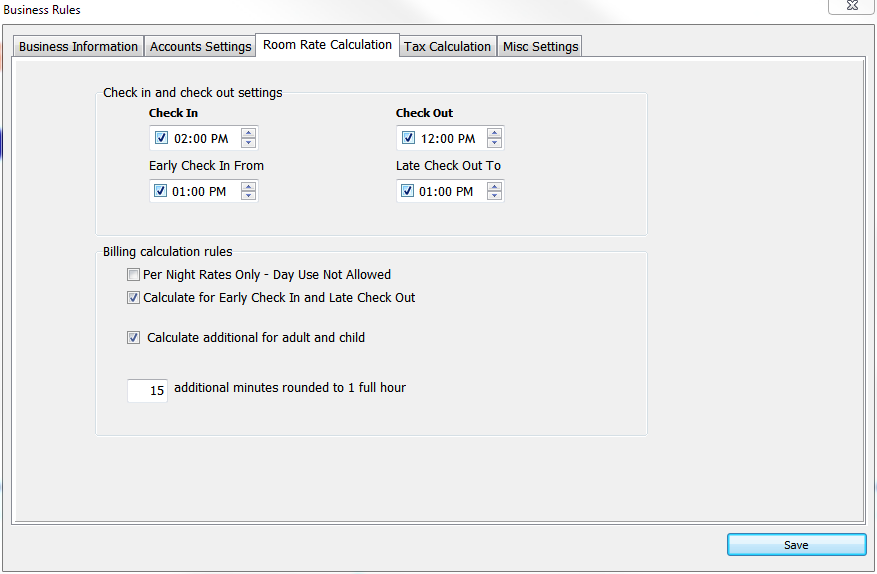
Task: Switch to the Business Information tab
Action: pos(78,47)
